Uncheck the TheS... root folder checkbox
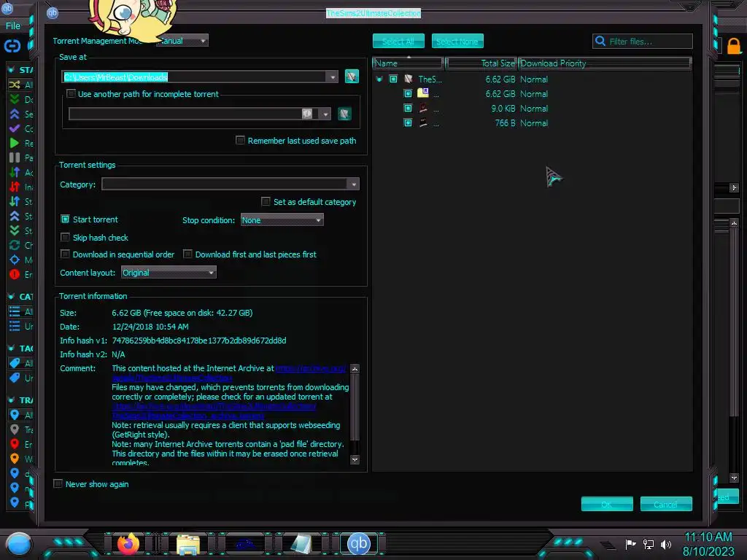 (393, 79)
